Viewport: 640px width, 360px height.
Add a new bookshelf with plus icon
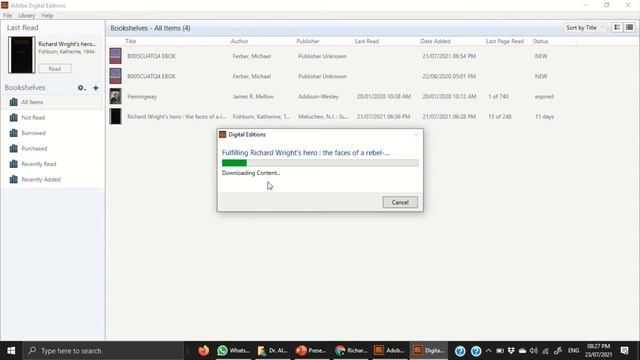[96, 88]
